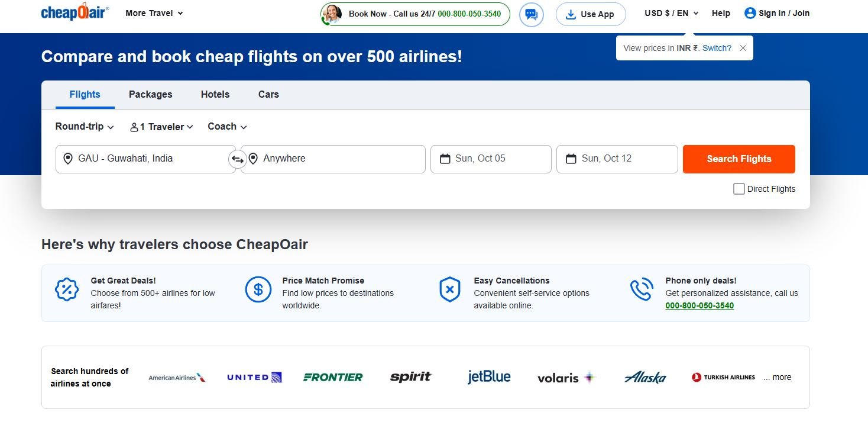This screenshot has height=422, width=868.
Task: Swap origin and destination arrows icon
Action: [238, 159]
